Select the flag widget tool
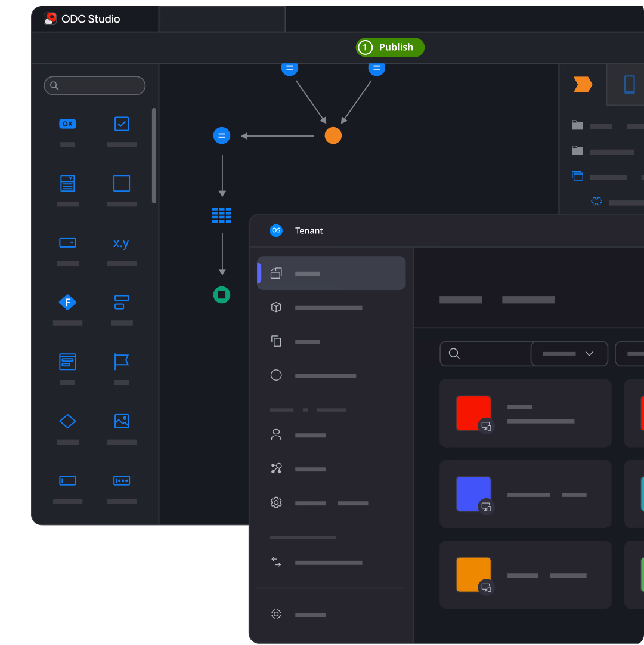 [121, 362]
